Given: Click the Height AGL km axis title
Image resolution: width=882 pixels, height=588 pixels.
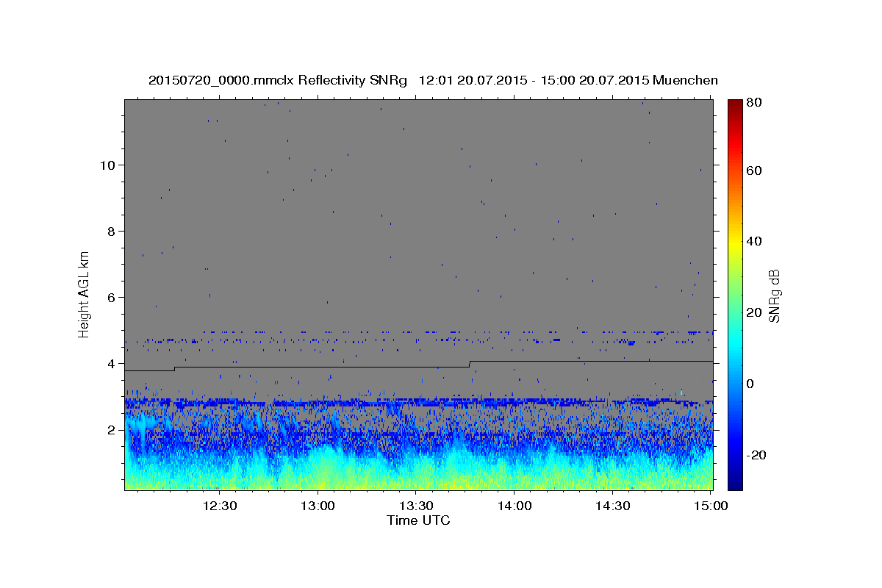Looking at the screenshot, I should [x=84, y=294].
